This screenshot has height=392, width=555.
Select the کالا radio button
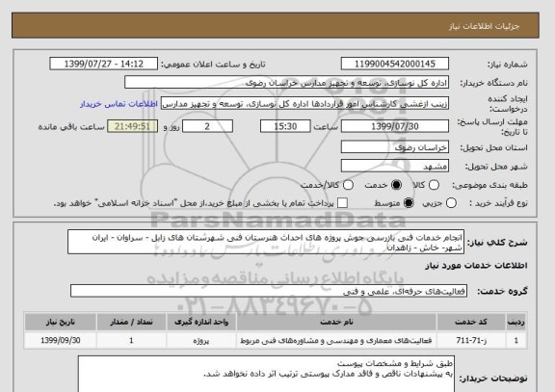(x=434, y=185)
